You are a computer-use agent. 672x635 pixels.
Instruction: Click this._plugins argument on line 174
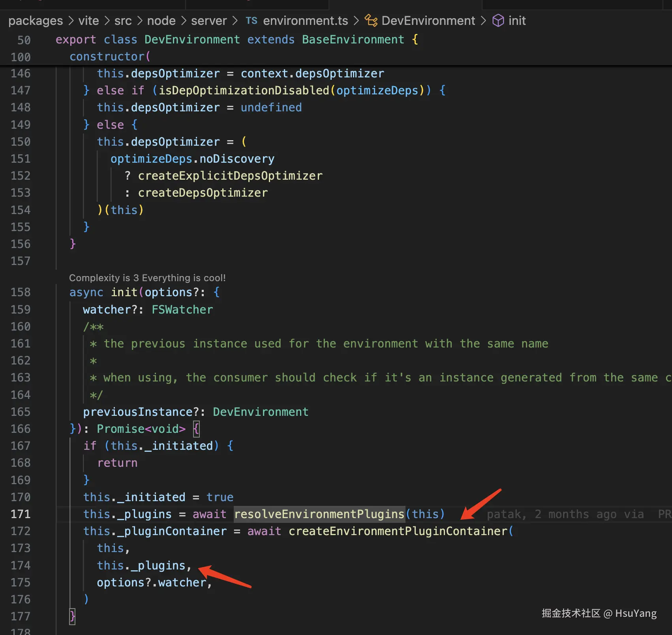tap(141, 565)
